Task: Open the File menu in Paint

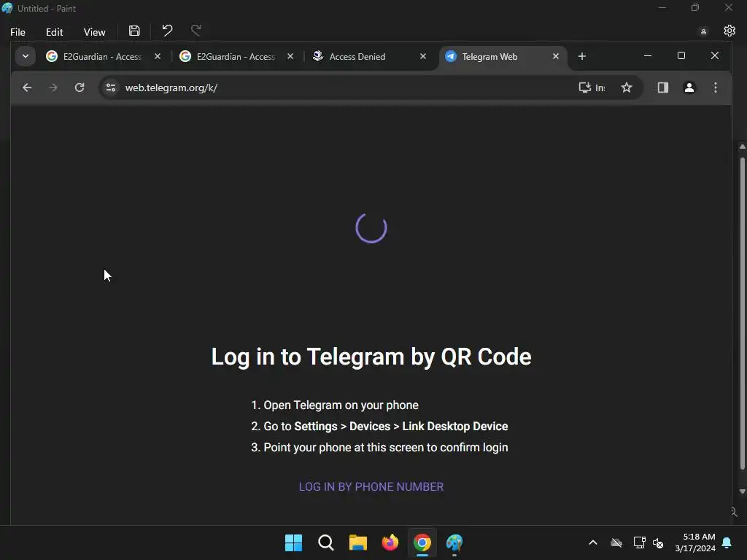Action: pos(18,32)
